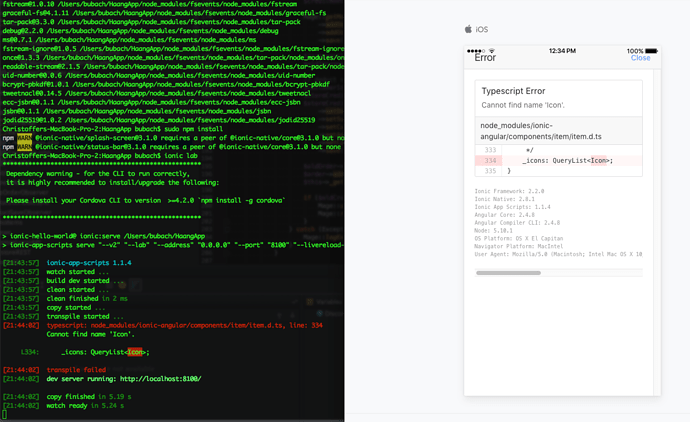Select Ionic App Scripts: 1.1.4 line
The height and width of the screenshot is (422, 690).
(x=512, y=207)
